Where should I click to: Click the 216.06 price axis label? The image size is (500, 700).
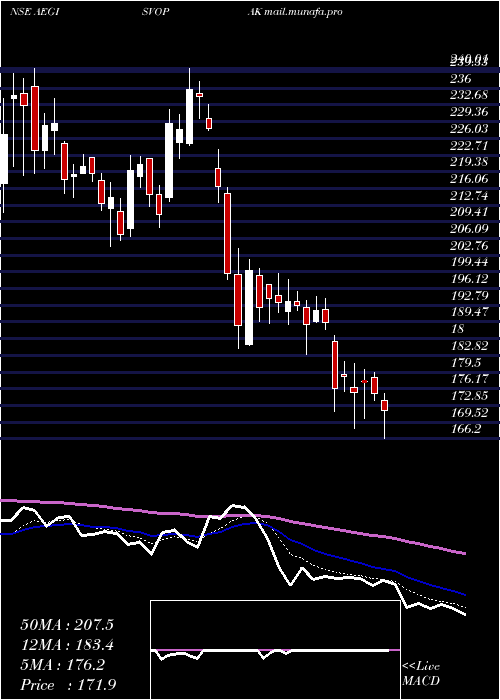pyautogui.click(x=469, y=179)
